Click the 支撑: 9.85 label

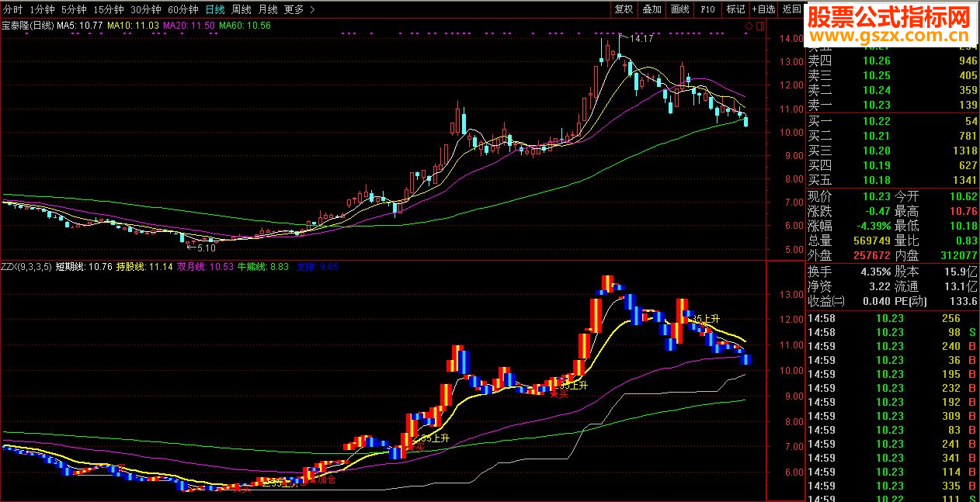(x=318, y=267)
